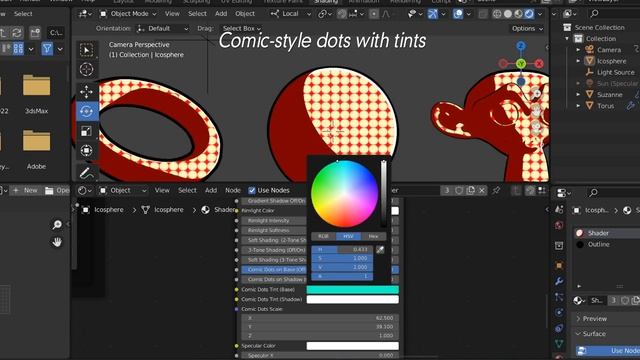Open the Drag Select Box dropdown

click(x=241, y=29)
